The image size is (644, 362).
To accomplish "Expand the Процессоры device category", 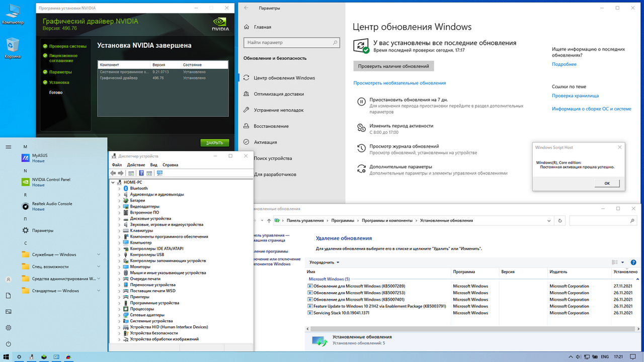I will [x=119, y=309].
